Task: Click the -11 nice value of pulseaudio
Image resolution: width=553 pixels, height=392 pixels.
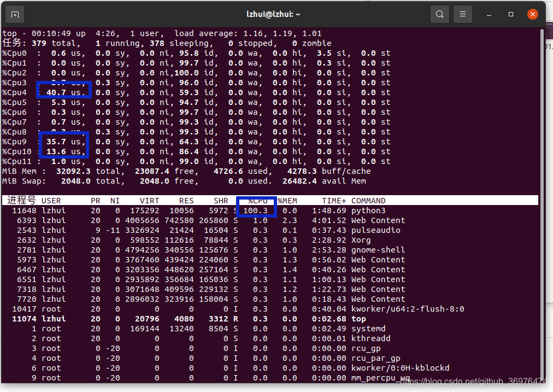Action: 113,230
